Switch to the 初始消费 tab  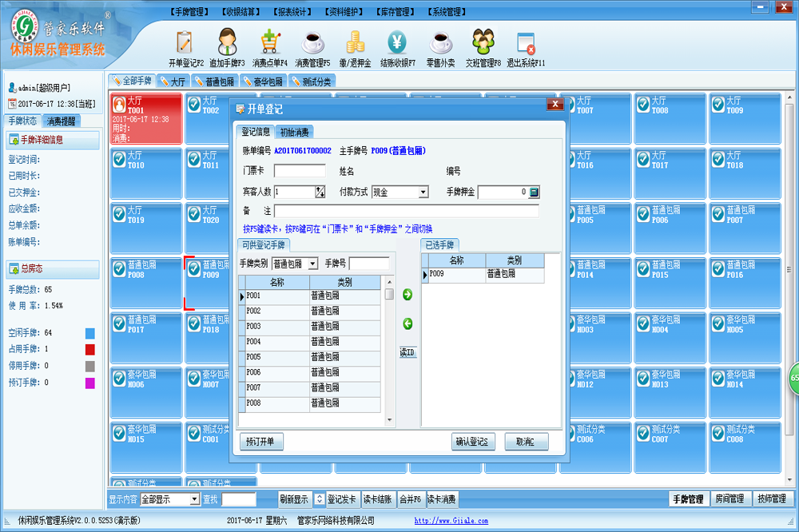(295, 133)
